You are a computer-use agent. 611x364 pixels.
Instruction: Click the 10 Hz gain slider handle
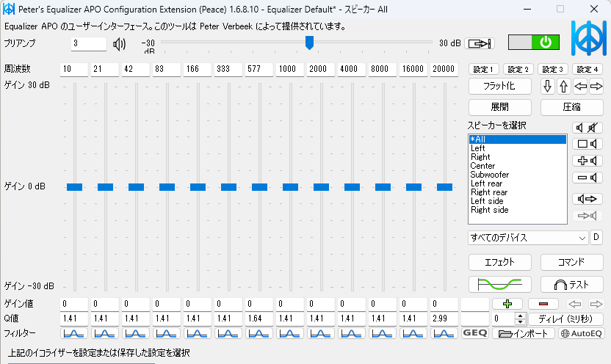74,187
